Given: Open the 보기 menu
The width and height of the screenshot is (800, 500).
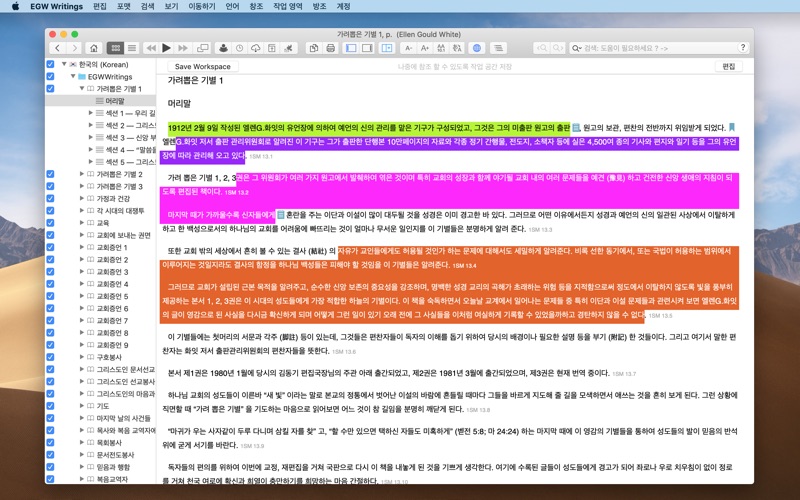Looking at the screenshot, I should 171,6.
